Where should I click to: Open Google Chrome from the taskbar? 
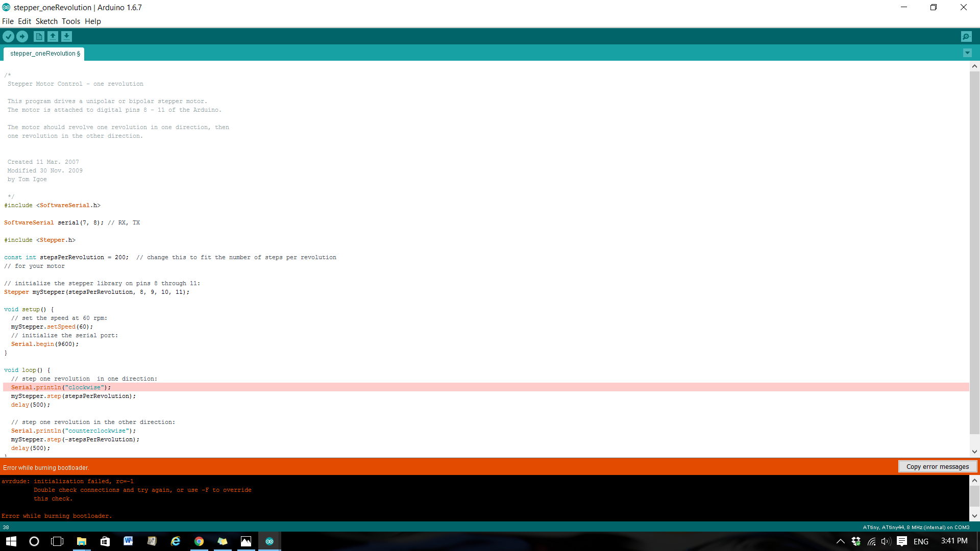click(199, 541)
